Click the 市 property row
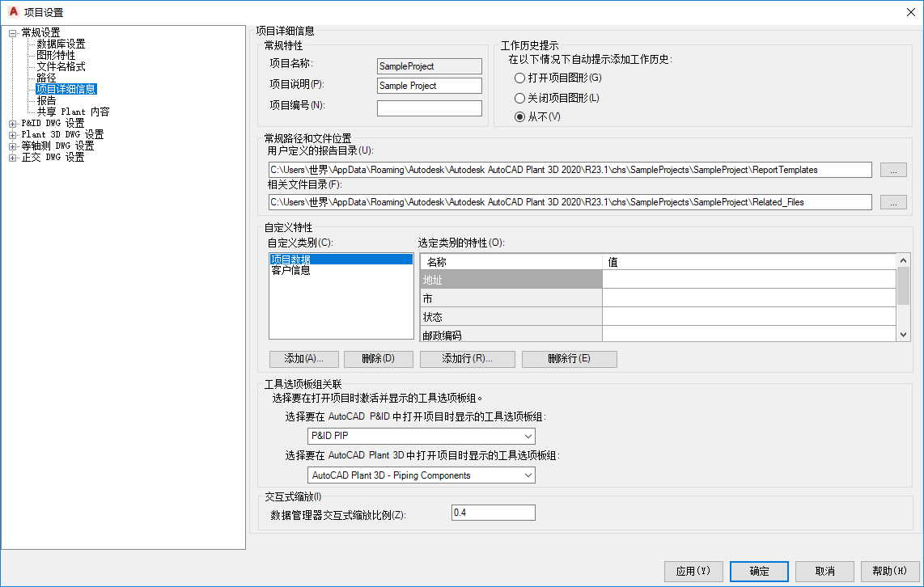 click(511, 298)
